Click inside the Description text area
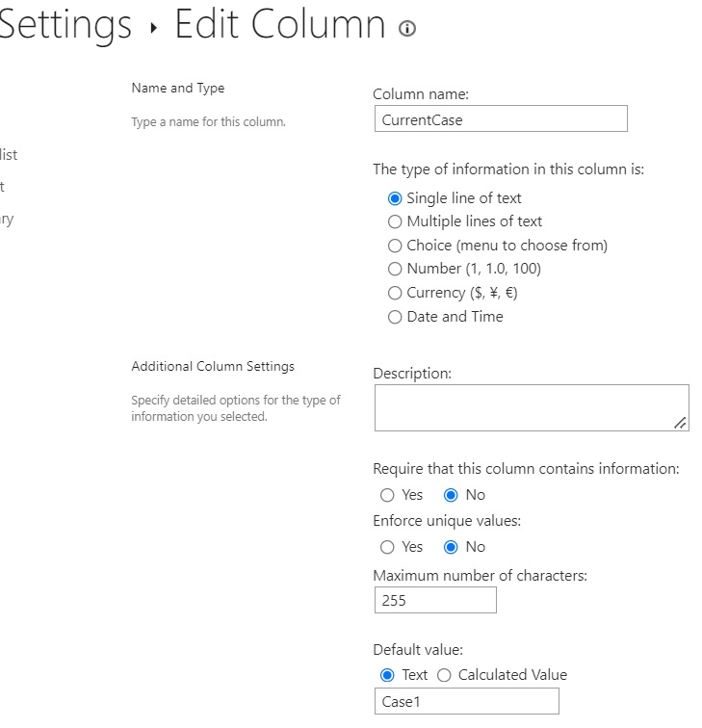This screenshot has width=702, height=728. [530, 407]
